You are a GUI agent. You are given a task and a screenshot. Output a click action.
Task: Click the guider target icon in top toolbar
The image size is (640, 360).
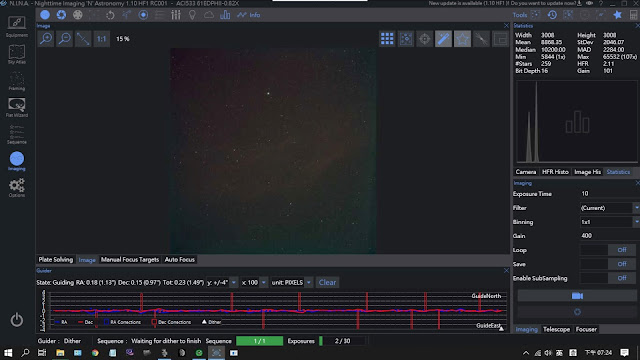[143, 15]
